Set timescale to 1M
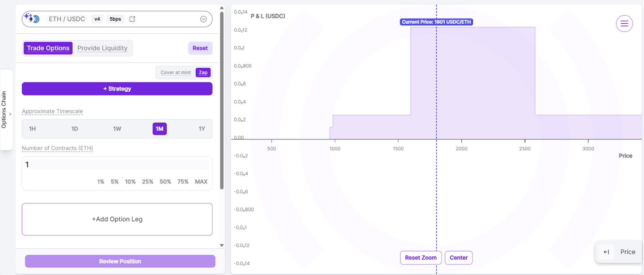Screen dimensions: 644x275 pyautogui.click(x=160, y=129)
